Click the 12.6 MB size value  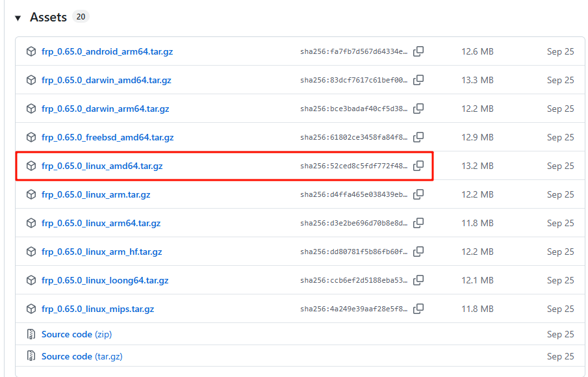click(x=478, y=51)
